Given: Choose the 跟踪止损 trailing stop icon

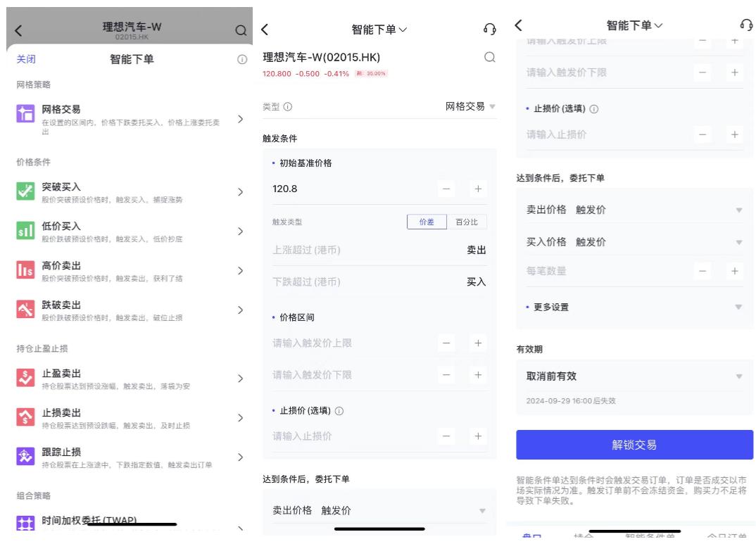Looking at the screenshot, I should pos(25,456).
